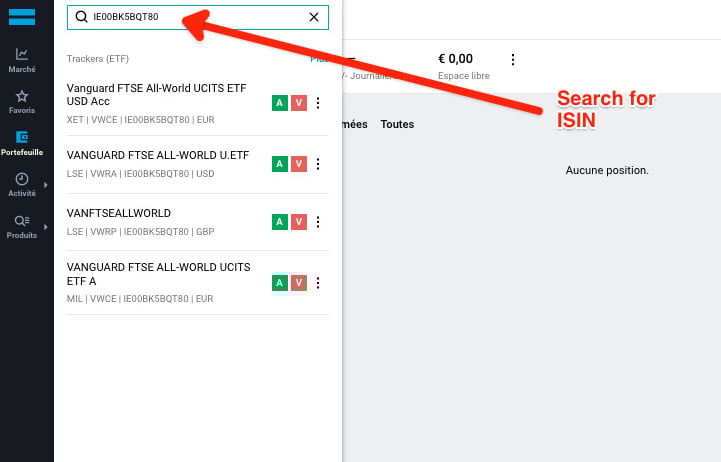Open three-dot menu for Vanguard USD Acc
The image size is (721, 462).
tap(318, 103)
